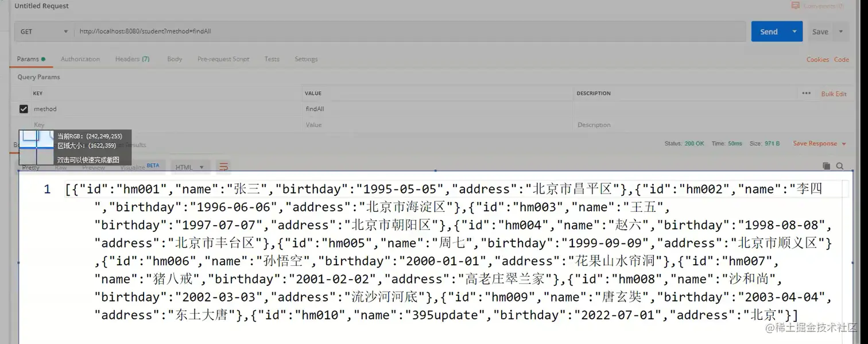Click the Comments speech bubble icon

click(796, 6)
